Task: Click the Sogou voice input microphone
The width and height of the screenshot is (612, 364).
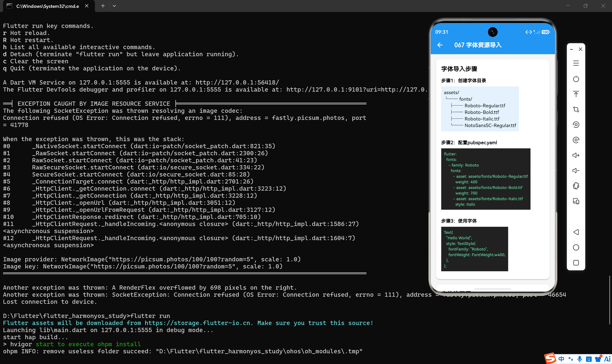Action: coord(580,359)
